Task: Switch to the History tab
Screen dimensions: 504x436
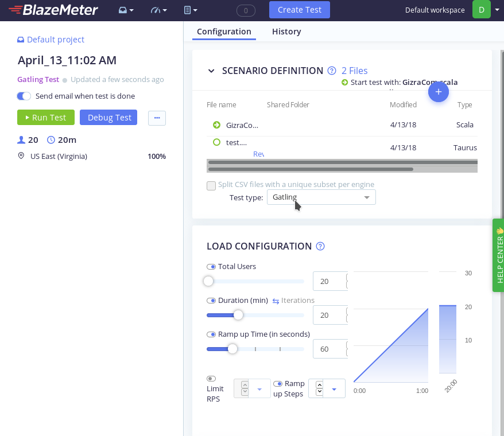Action: click(286, 32)
